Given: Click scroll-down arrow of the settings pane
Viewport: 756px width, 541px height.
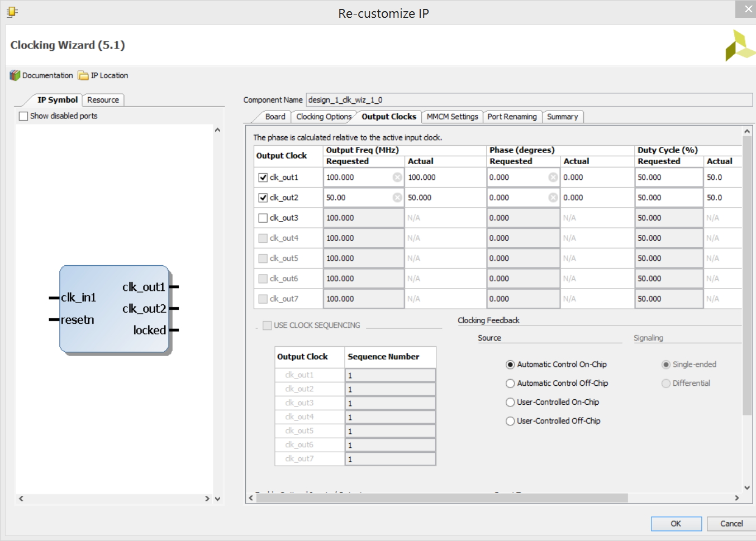Looking at the screenshot, I should (x=747, y=487).
